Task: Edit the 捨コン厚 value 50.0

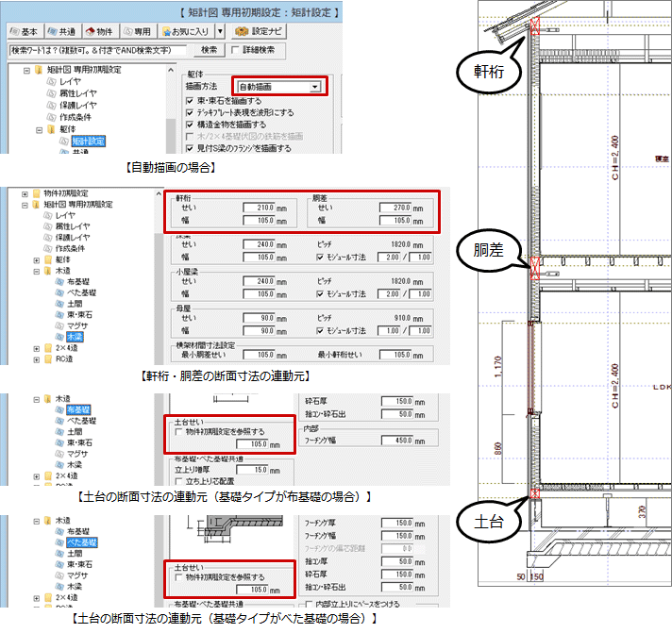Action: tap(397, 561)
